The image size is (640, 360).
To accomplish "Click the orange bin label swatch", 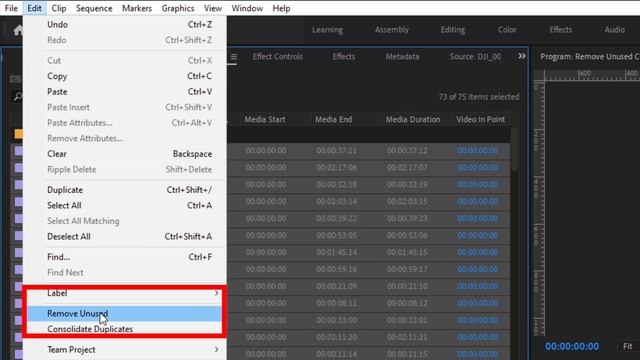I will click(18, 134).
